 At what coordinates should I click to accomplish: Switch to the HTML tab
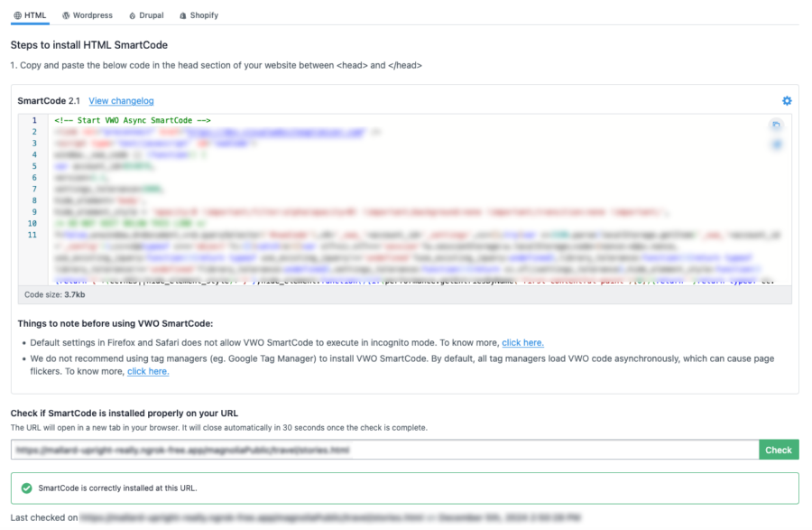click(34, 15)
